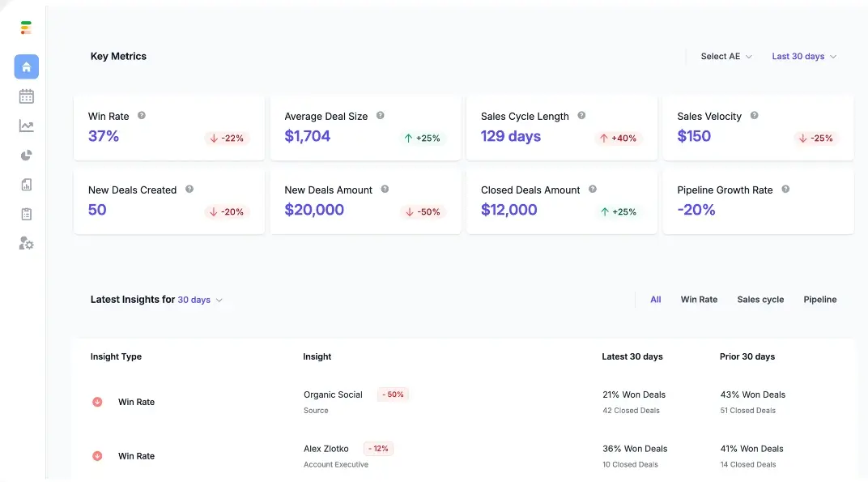Select the All insights filter tab
Image resolution: width=868 pixels, height=482 pixels.
(x=655, y=299)
